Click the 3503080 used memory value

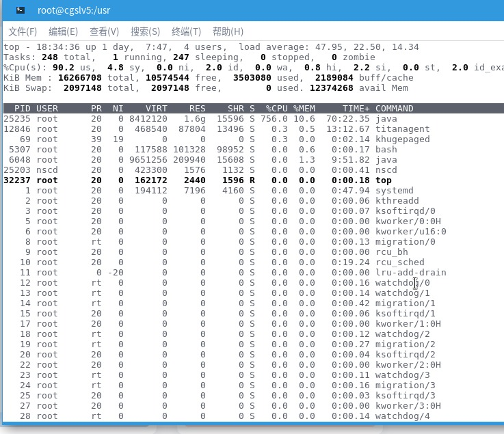click(252, 78)
